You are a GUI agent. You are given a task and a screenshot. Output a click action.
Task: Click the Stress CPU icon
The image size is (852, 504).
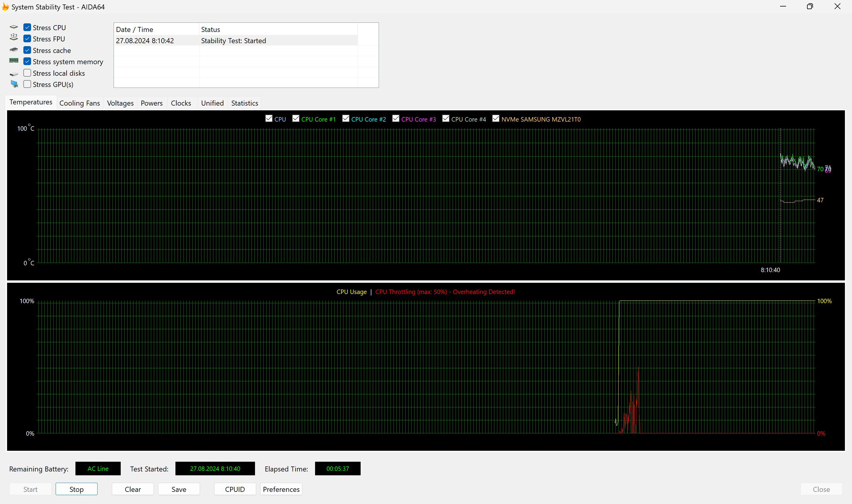[13, 27]
